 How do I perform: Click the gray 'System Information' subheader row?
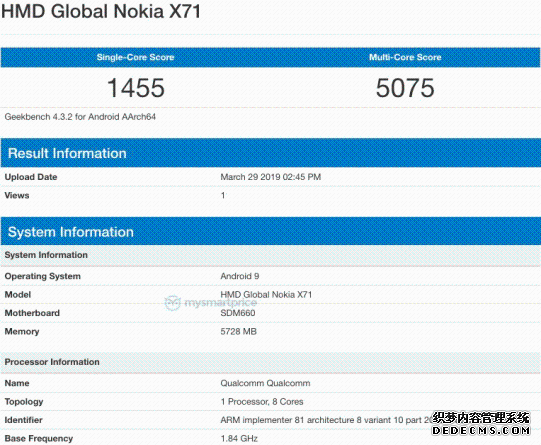[270, 255]
